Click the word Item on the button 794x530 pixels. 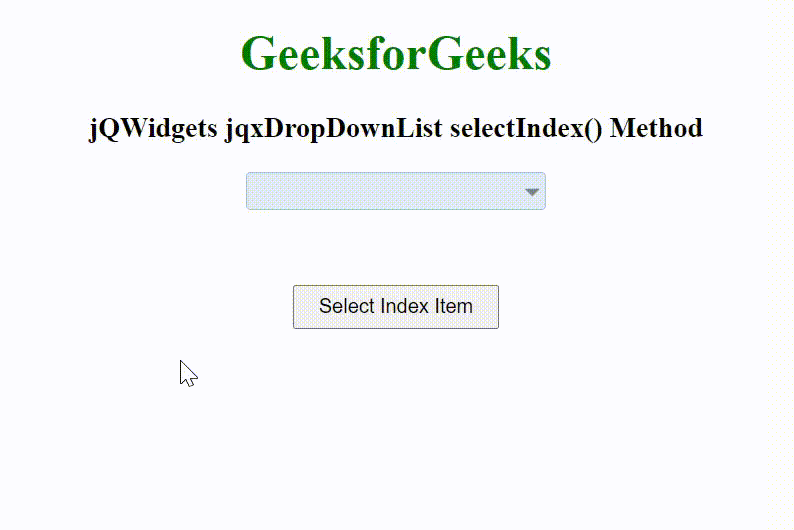pos(453,306)
